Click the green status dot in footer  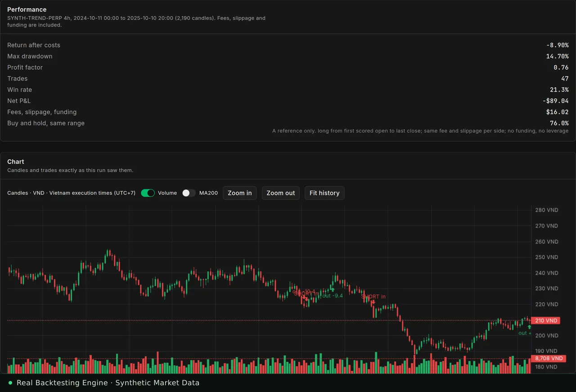[10, 383]
